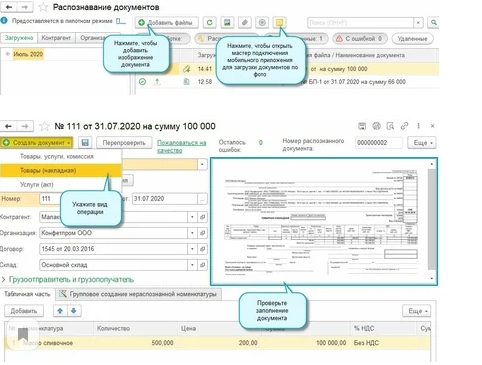This screenshot has height=365, width=482.
Task: Click the refresh icon in top toolbar
Action: click(209, 22)
